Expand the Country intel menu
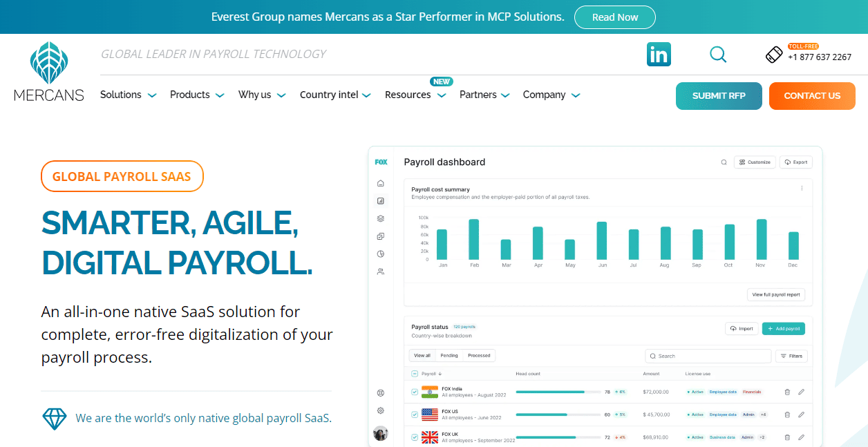The image size is (868, 447). click(x=335, y=95)
